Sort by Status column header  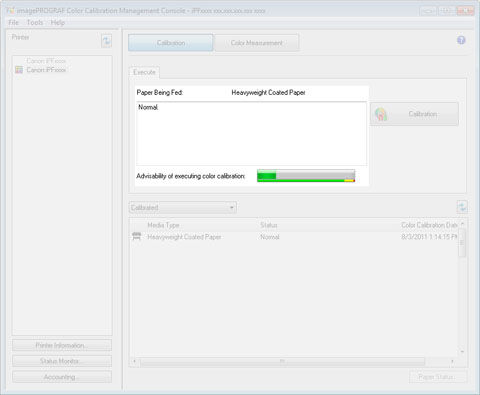pos(269,225)
